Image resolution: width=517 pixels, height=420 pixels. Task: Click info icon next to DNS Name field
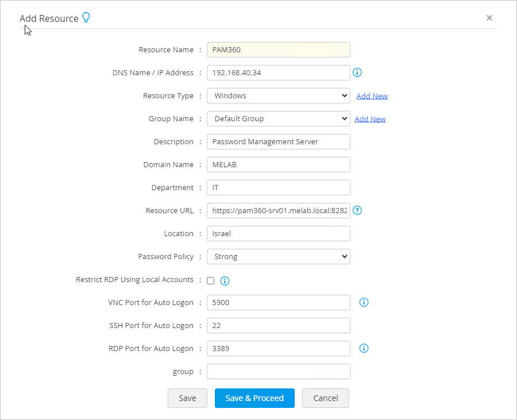(357, 72)
